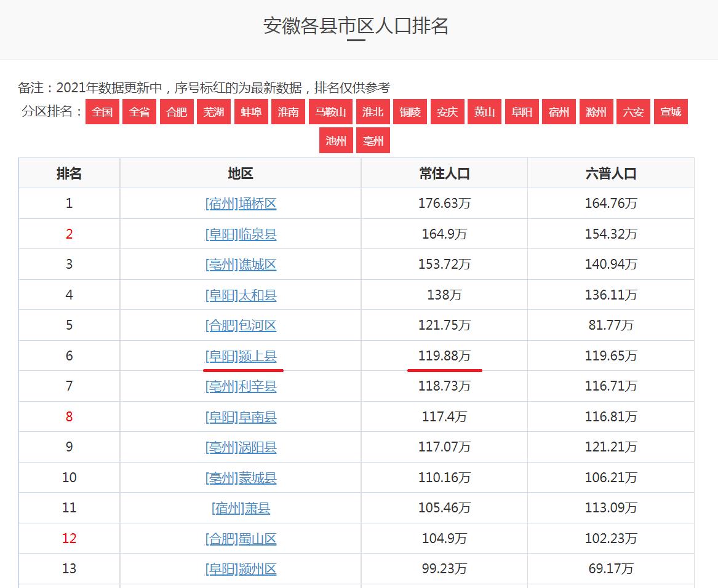Image resolution: width=718 pixels, height=588 pixels.
Task: Click the 谯城区 link in the table
Action: (241, 264)
